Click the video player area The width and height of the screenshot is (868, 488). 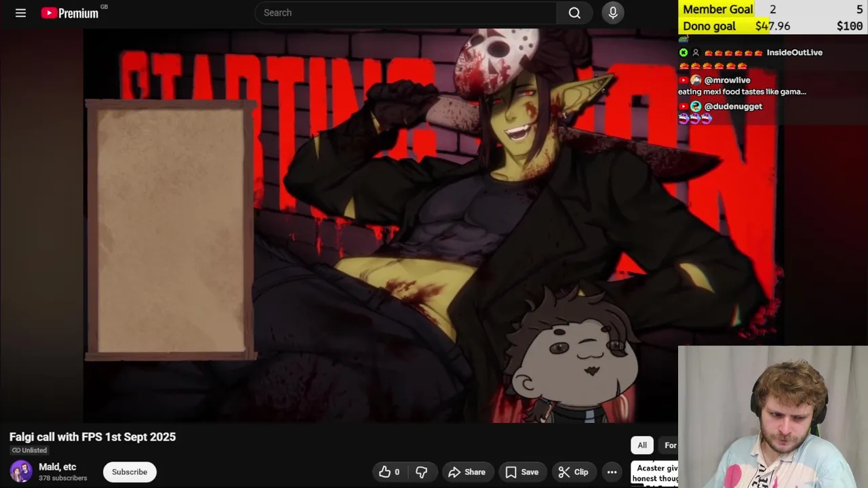click(380, 226)
